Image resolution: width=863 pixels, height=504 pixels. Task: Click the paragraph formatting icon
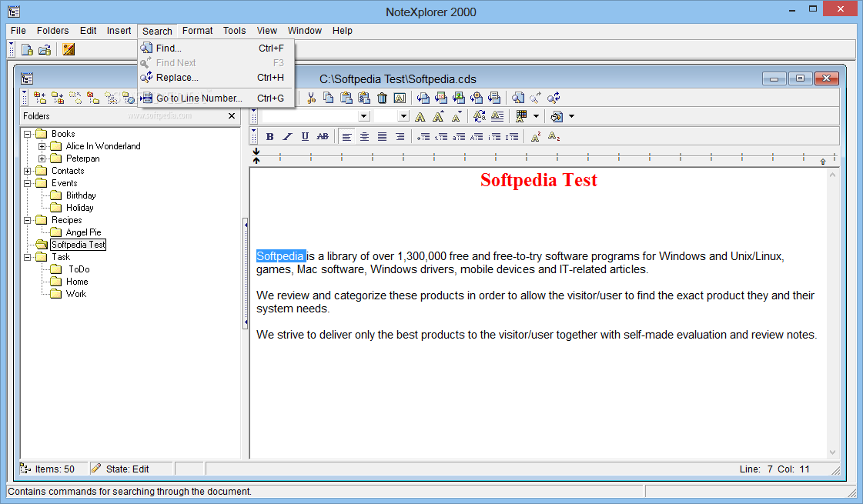tap(497, 117)
